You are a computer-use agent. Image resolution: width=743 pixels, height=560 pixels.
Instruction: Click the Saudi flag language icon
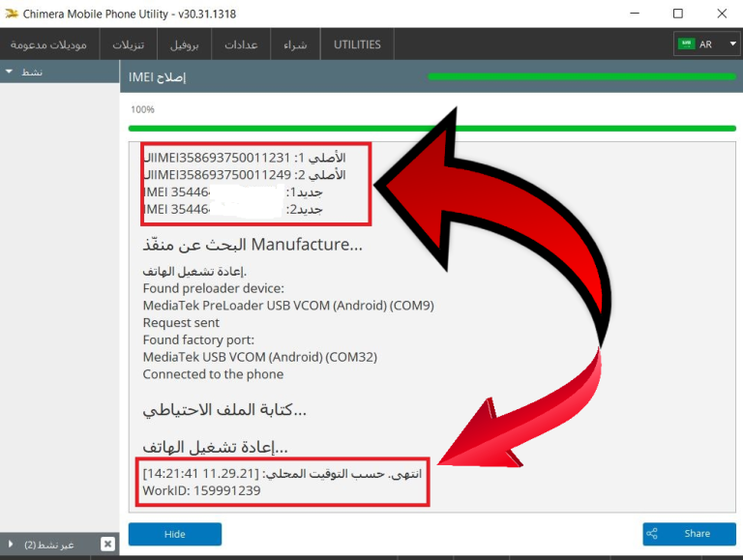click(x=686, y=44)
